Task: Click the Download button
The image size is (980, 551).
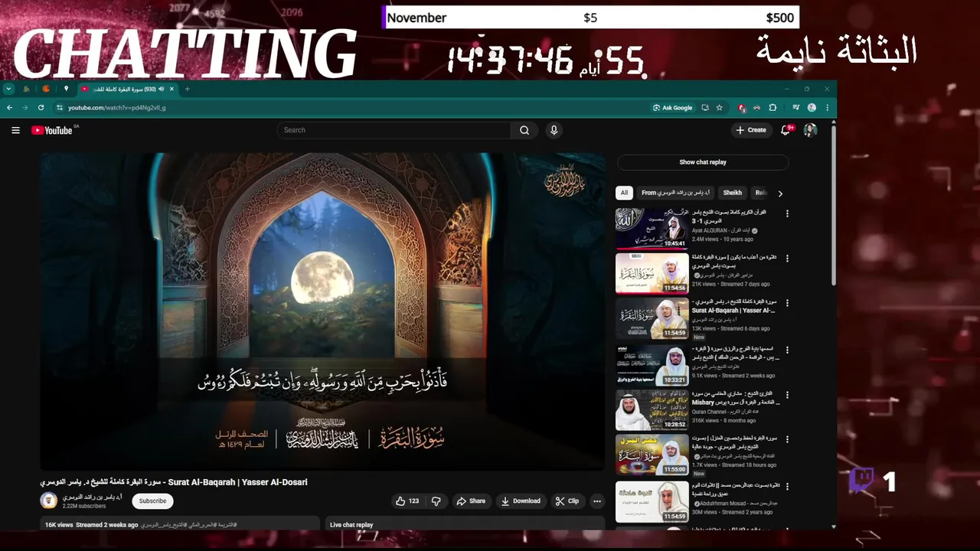Action: click(x=521, y=501)
